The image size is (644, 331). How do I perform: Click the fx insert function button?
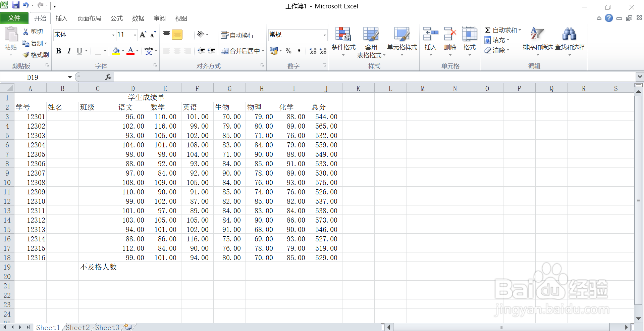pos(108,77)
